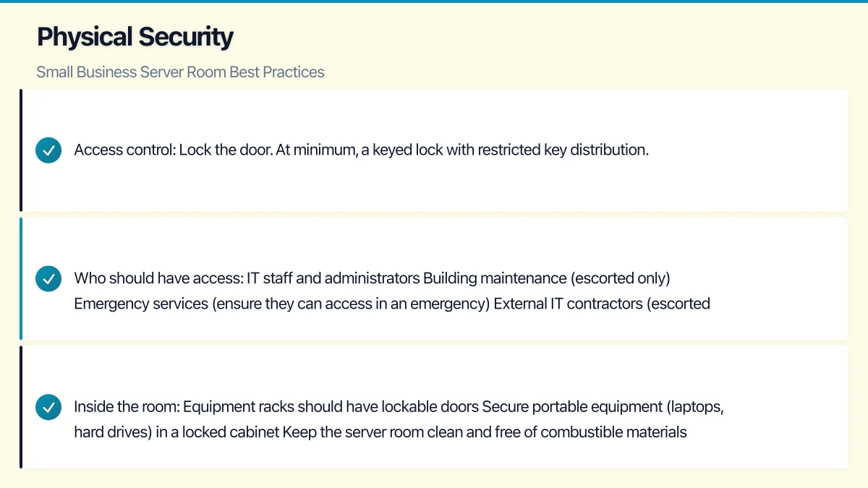Click 'keyed lock with restricted key distribution' text
Image resolution: width=868 pixels, height=488 pixels.
pyautogui.click(x=510, y=150)
